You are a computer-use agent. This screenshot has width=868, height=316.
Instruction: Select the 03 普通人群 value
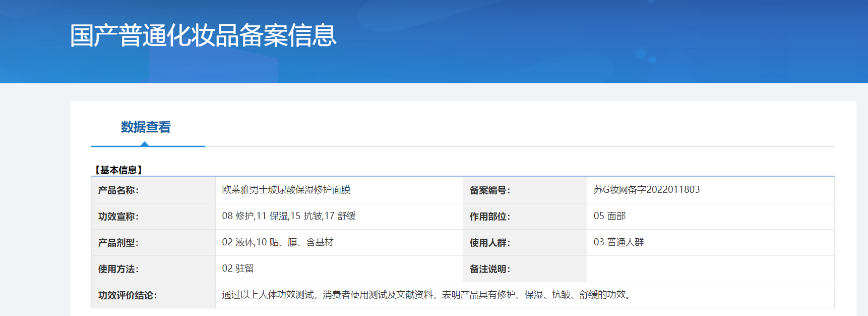(x=618, y=242)
